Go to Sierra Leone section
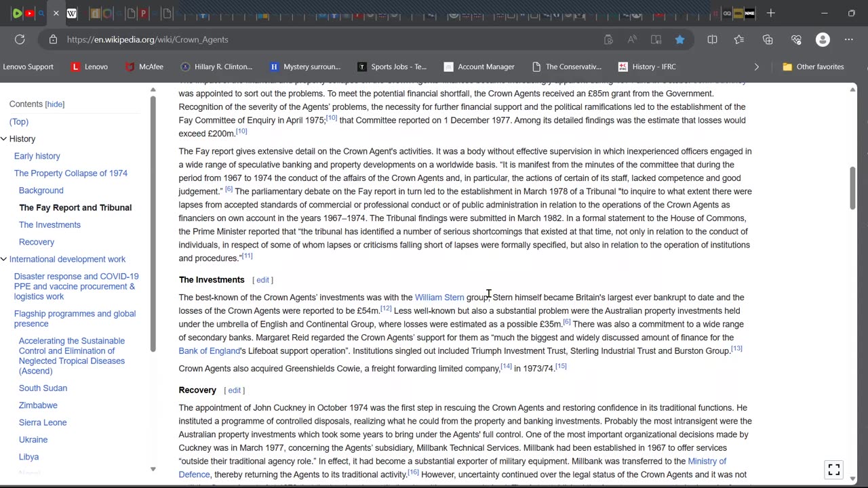The width and height of the screenshot is (868, 488). click(43, 422)
